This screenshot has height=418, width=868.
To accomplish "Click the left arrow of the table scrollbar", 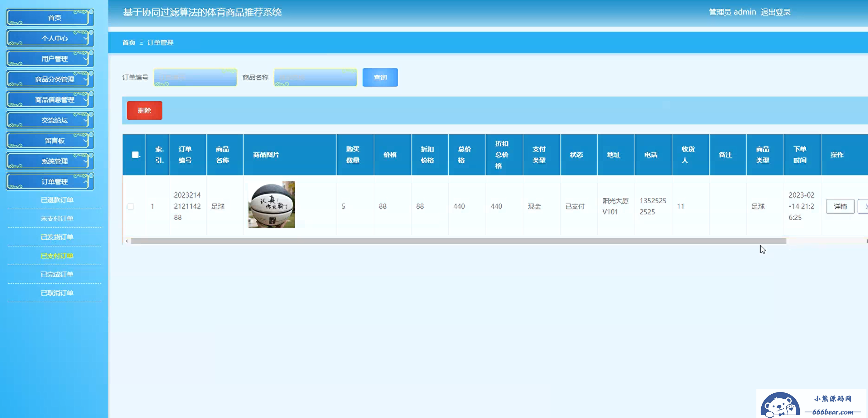I will click(x=126, y=241).
